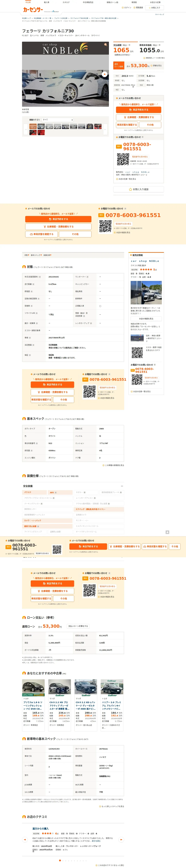The image size is (186, 868).
Task: Open カタログ in the top navigation
Action: coord(66,2)
